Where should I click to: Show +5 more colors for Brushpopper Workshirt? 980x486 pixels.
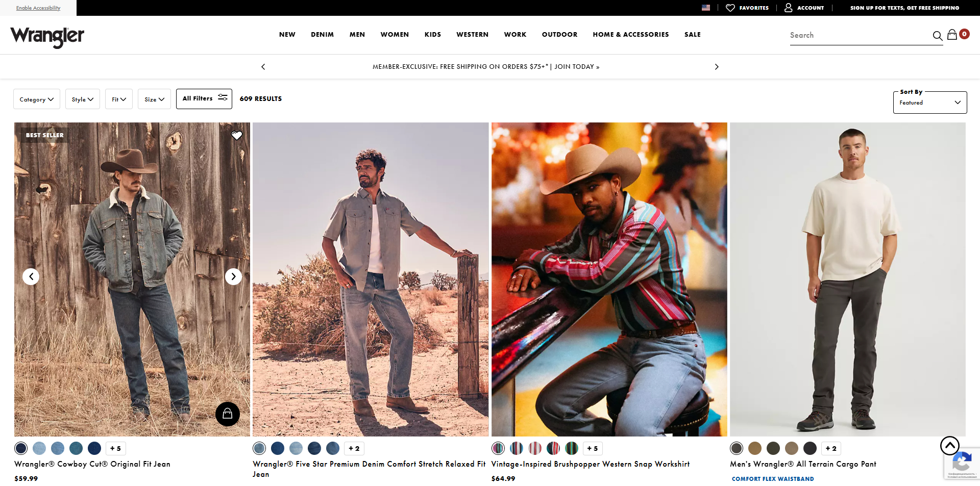(593, 448)
